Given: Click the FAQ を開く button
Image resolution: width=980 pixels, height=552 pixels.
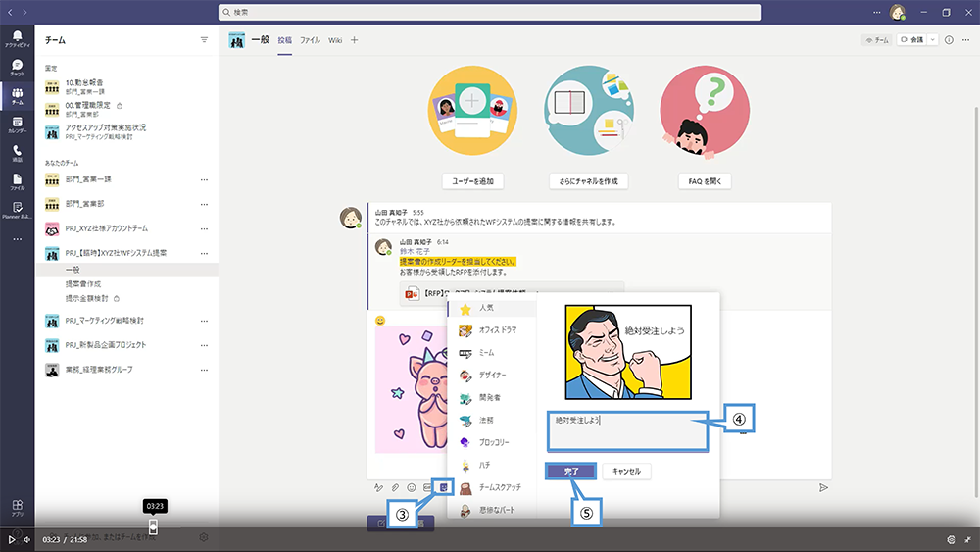Looking at the screenshot, I should [705, 181].
